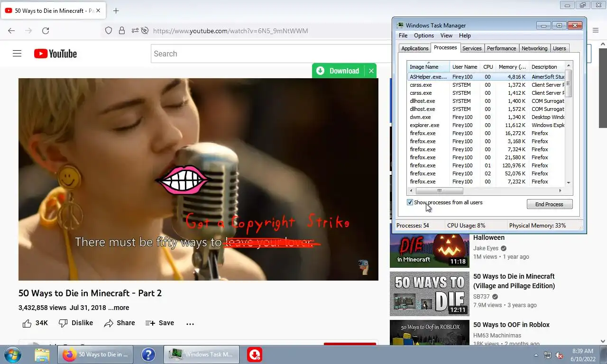Uncheck Show processes from all users

coord(410,202)
